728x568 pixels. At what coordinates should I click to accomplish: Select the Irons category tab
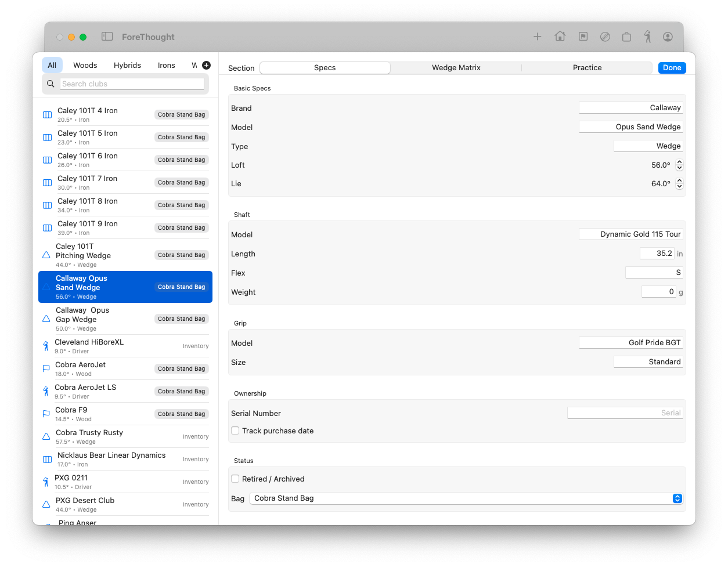(167, 65)
